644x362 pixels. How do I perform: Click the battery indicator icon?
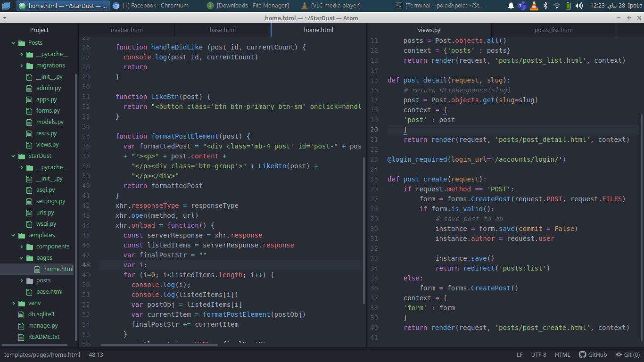click(568, 6)
